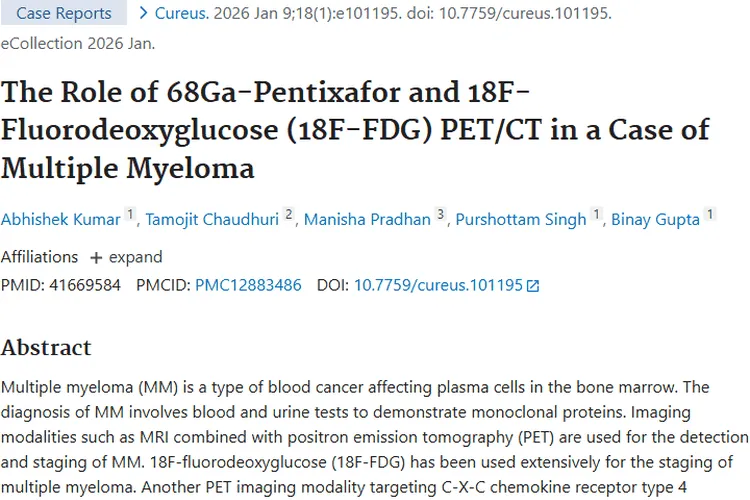Image resolution: width=750 pixels, height=500 pixels.
Task: Click affiliation superscript 1 after Binay Gupta
Action: 710,215
